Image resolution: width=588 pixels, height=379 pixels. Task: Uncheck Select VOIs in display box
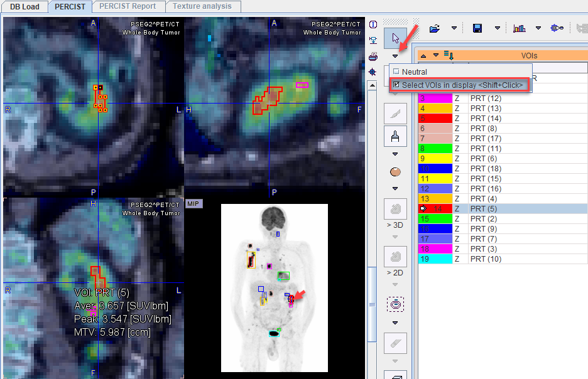[x=396, y=85]
